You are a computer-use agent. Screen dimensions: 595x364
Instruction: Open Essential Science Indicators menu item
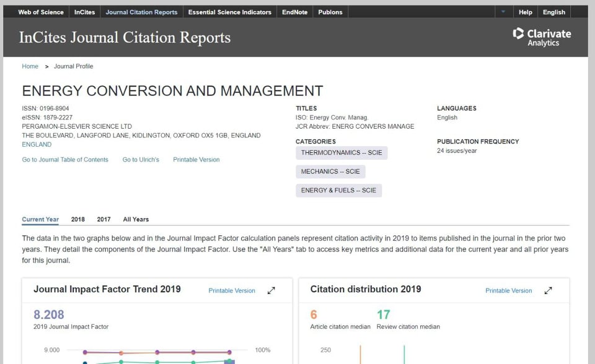point(229,12)
